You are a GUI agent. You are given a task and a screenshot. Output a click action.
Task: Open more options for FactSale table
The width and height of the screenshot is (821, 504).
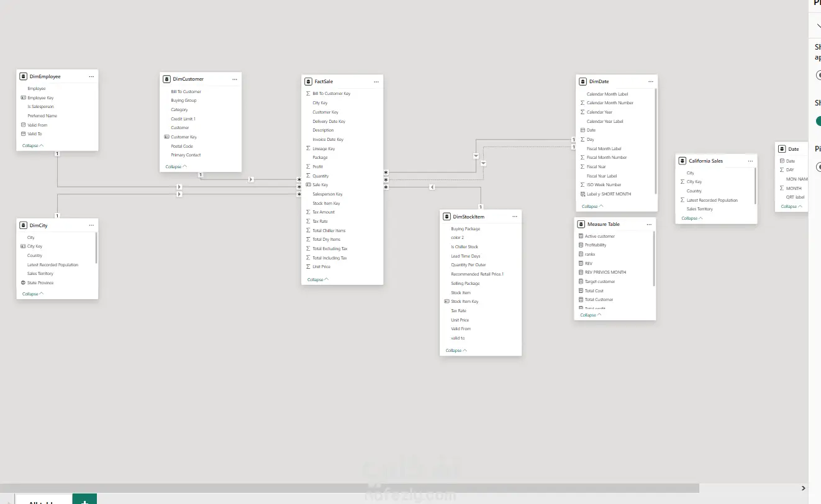[376, 81]
